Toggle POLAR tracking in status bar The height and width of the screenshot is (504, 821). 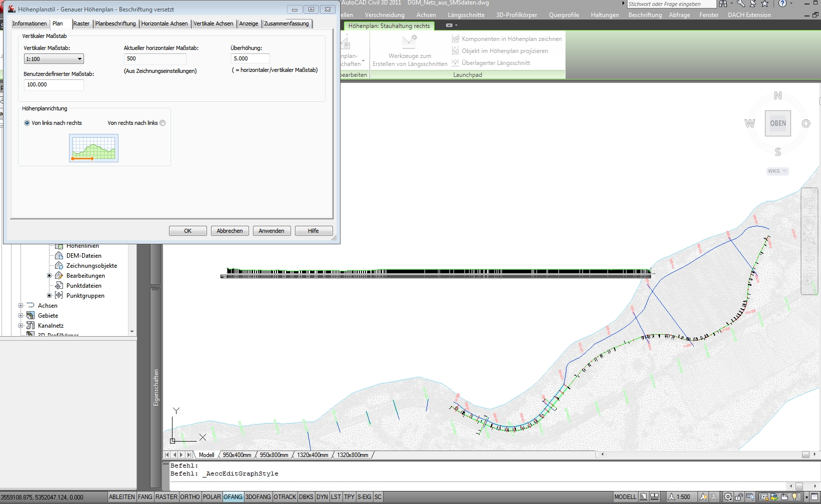click(212, 497)
